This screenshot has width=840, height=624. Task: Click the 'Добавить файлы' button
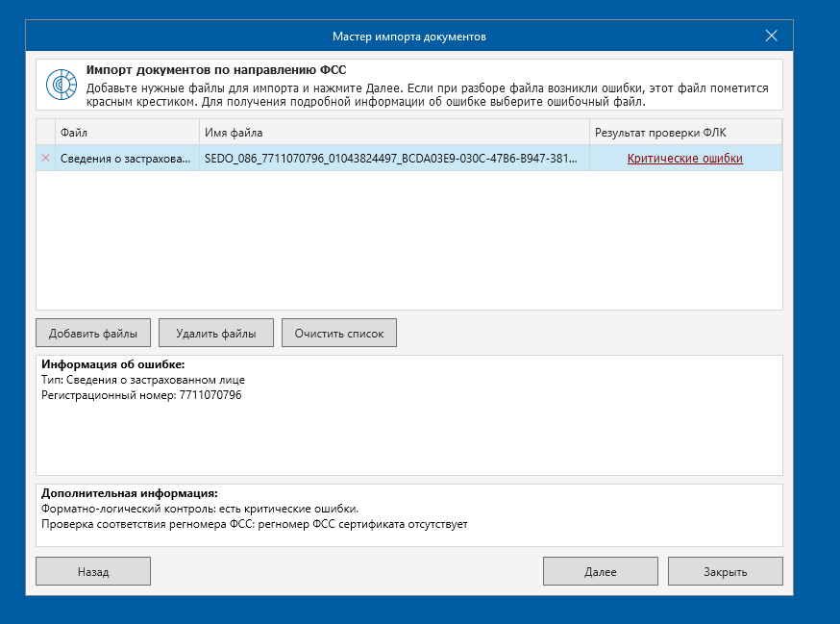click(93, 333)
